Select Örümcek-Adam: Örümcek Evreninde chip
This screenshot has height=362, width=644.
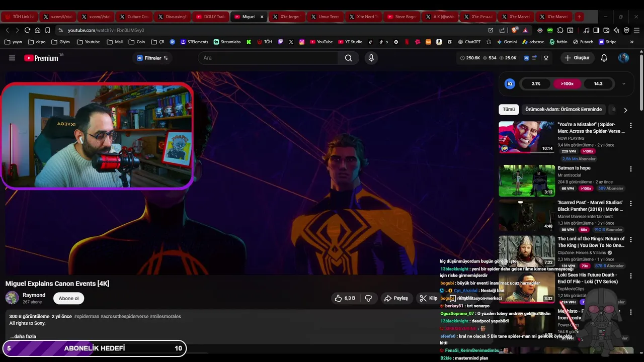pos(563,109)
